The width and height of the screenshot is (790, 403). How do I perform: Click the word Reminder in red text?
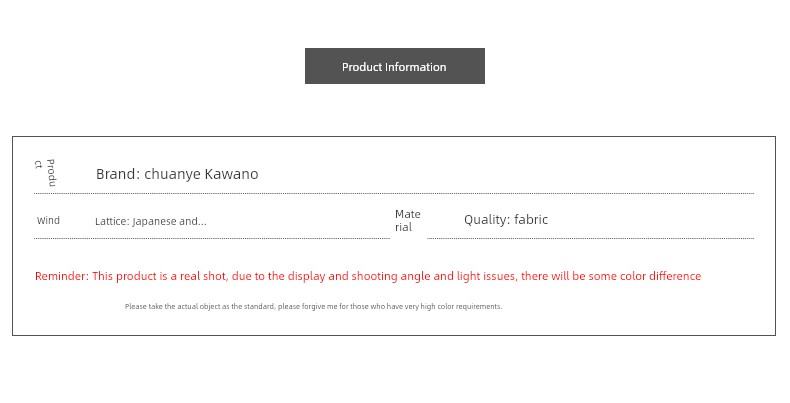tap(61, 276)
